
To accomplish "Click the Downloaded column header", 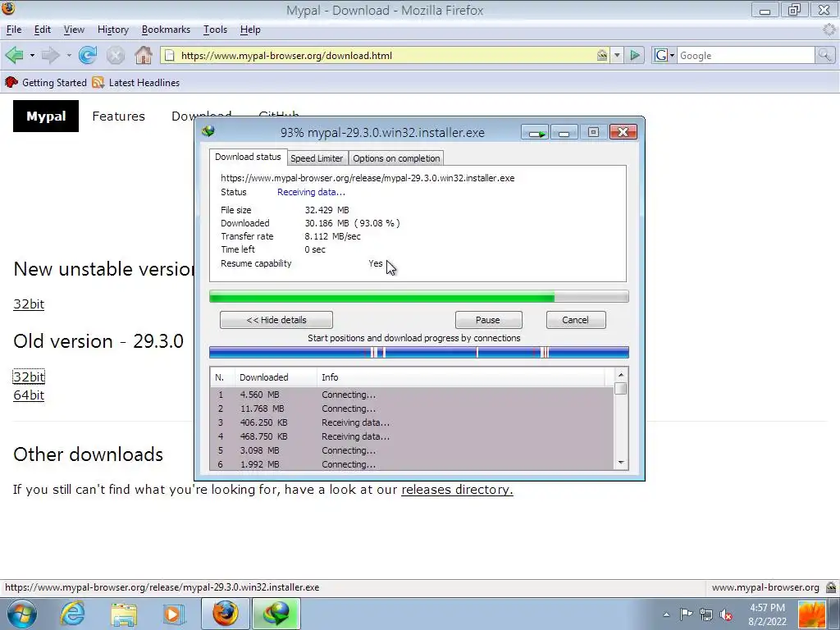I will pos(276,377).
